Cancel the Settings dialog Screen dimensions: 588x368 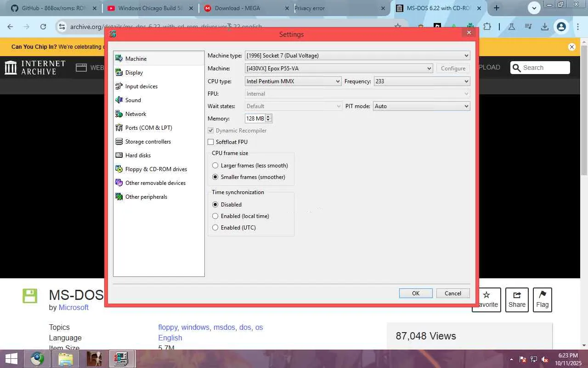[452, 293]
